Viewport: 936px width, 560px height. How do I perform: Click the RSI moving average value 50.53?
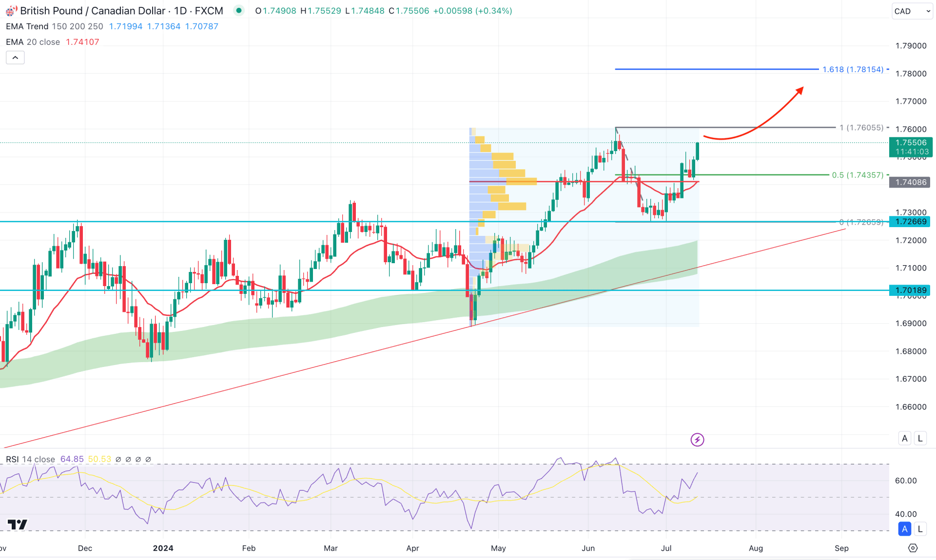pyautogui.click(x=99, y=459)
